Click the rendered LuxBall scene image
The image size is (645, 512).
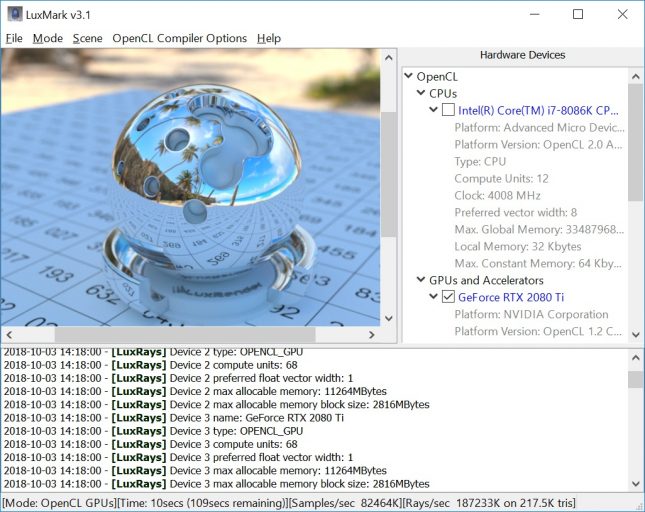tap(190, 187)
